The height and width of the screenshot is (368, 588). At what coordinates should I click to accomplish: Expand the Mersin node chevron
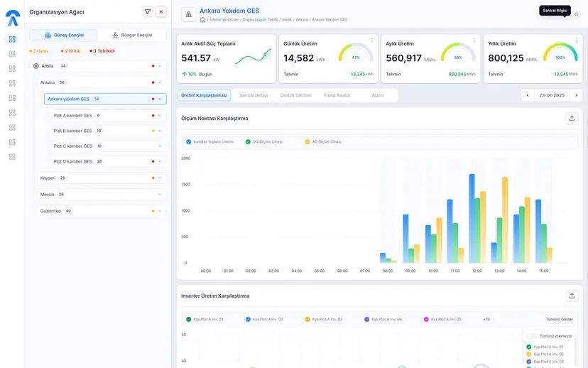tap(160, 195)
